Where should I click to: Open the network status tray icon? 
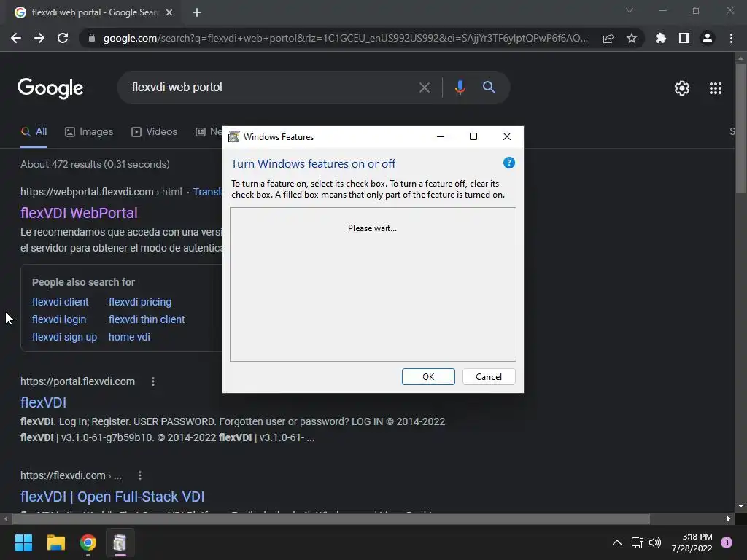click(637, 542)
